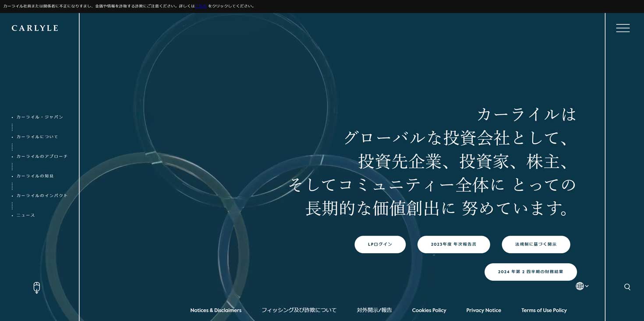Click 法規制に基づく開示 button

coord(536,244)
